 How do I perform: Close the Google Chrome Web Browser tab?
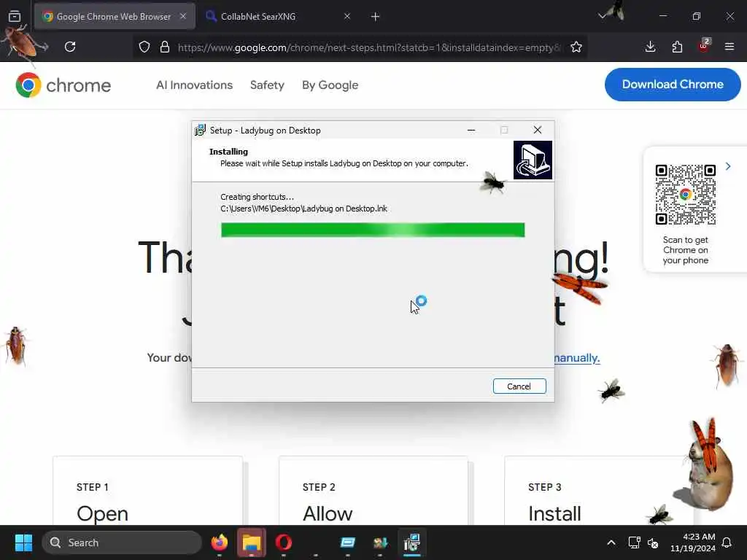tap(183, 16)
